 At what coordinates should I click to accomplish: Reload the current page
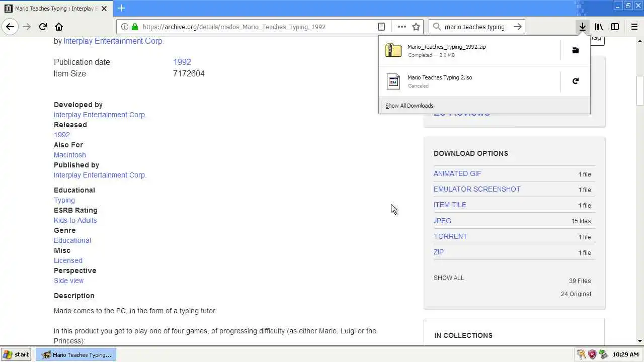[x=43, y=27]
